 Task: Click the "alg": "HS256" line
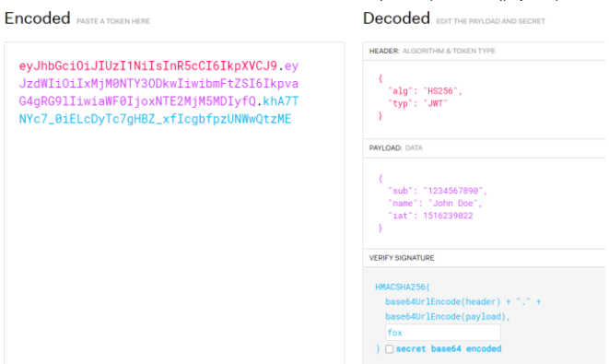coord(425,91)
